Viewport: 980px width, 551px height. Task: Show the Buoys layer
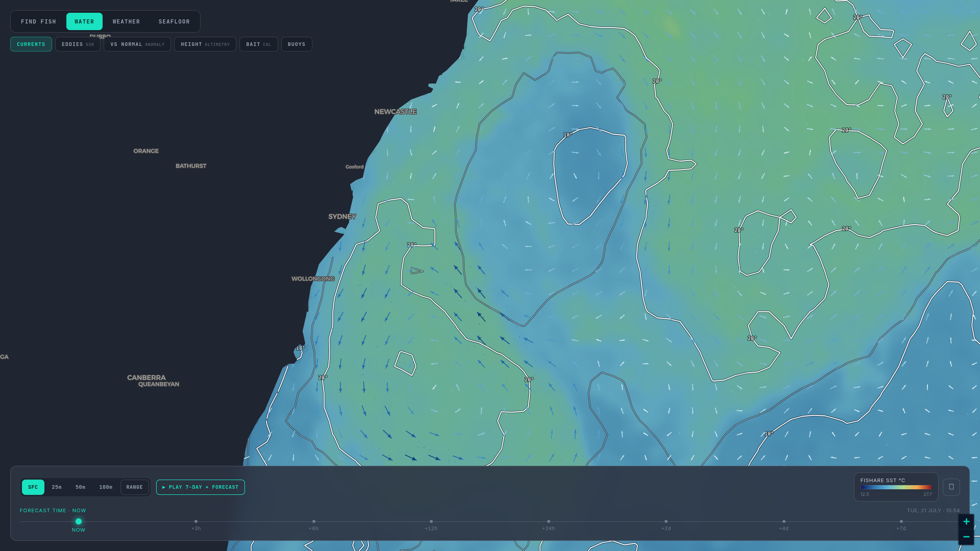point(296,44)
